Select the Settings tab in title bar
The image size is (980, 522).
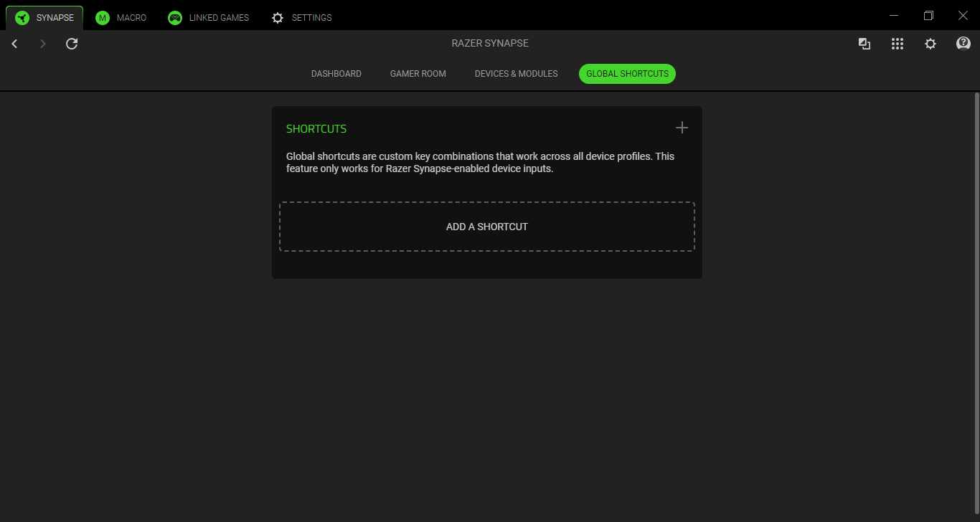pos(302,17)
